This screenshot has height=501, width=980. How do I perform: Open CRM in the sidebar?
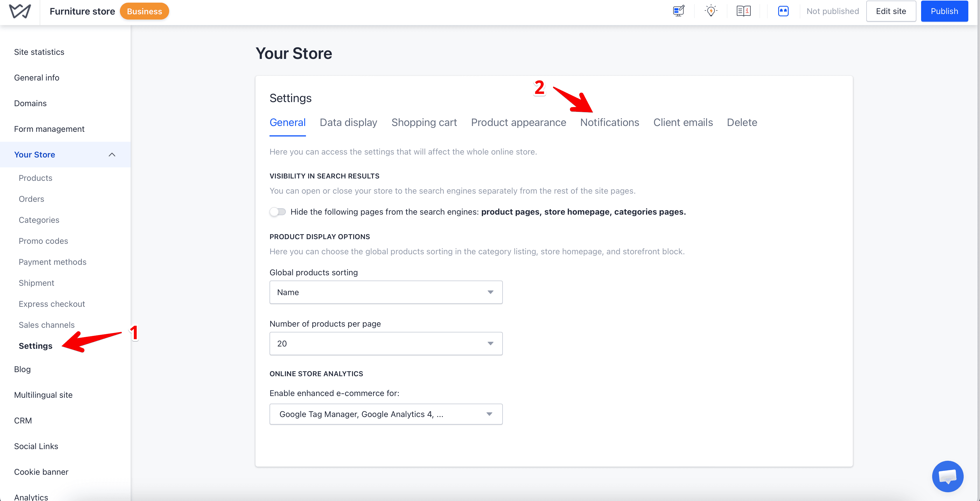23,421
